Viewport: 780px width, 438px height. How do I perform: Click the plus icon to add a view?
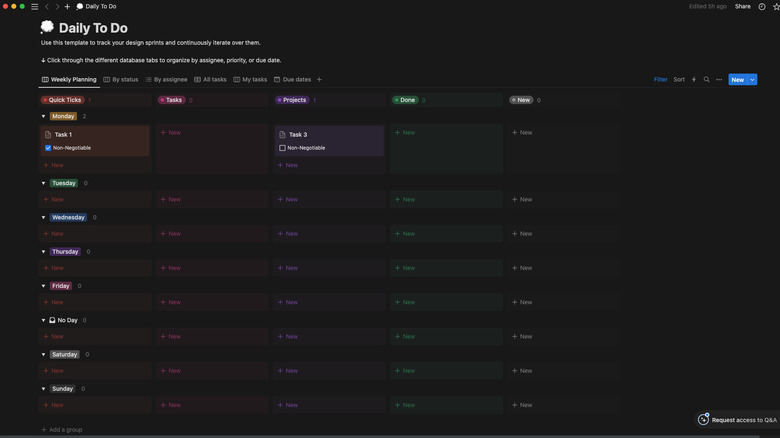tap(319, 79)
